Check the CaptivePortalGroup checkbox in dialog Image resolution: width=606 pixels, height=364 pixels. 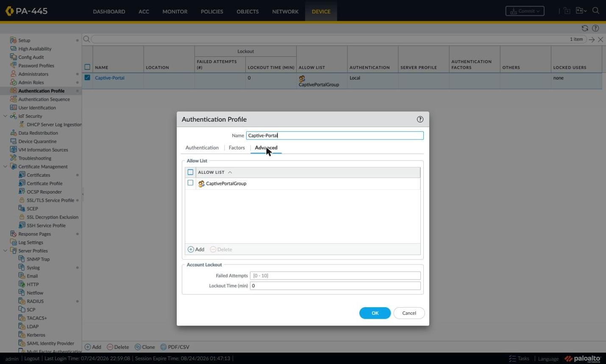(x=190, y=183)
